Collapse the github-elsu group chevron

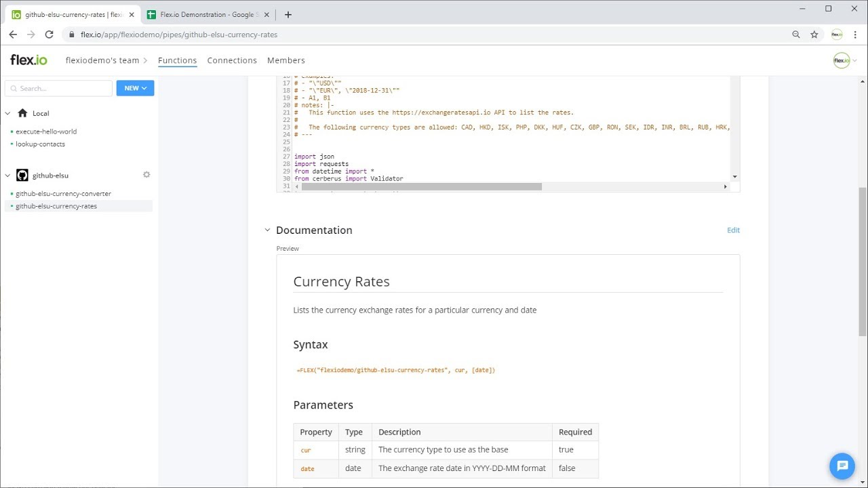click(x=8, y=176)
